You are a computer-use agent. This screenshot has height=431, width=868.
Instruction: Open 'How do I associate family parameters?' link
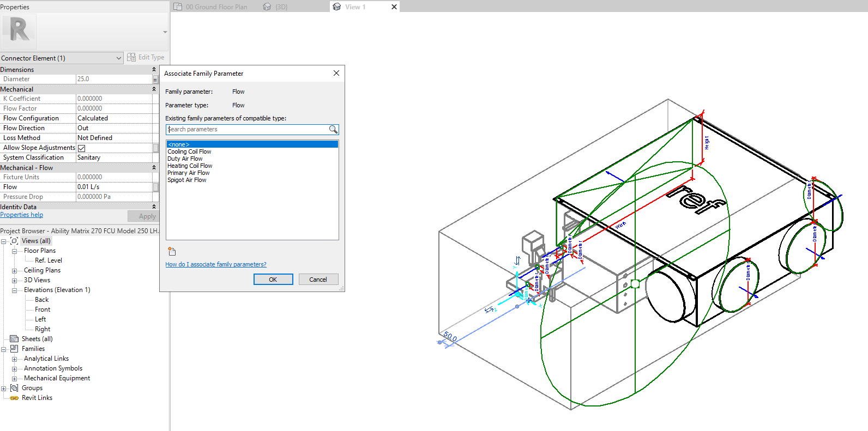tap(216, 264)
